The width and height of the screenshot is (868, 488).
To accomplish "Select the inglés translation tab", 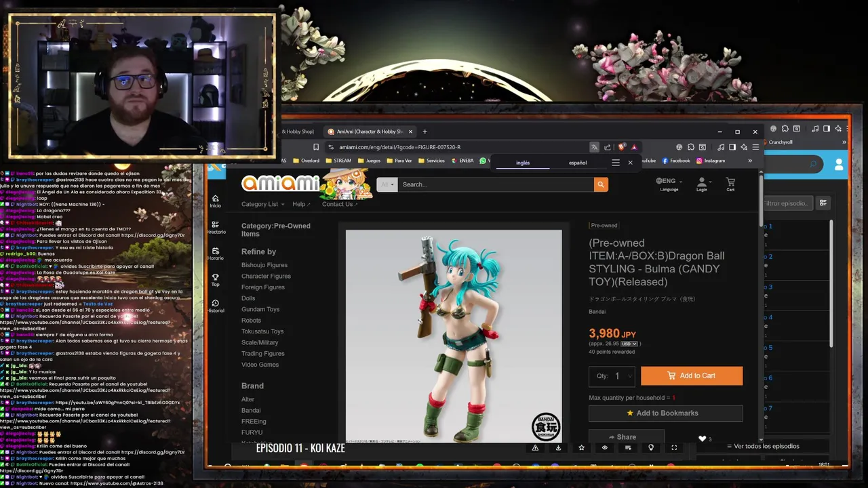I will [x=523, y=163].
